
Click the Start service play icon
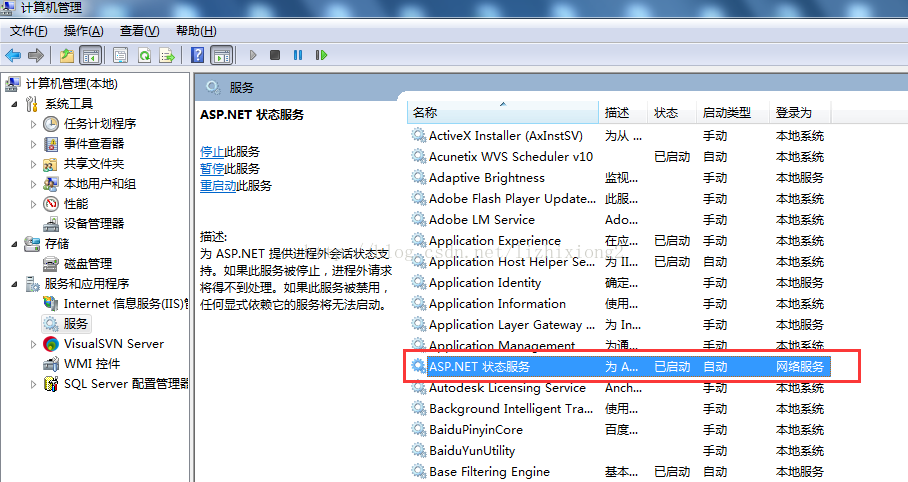(253, 55)
